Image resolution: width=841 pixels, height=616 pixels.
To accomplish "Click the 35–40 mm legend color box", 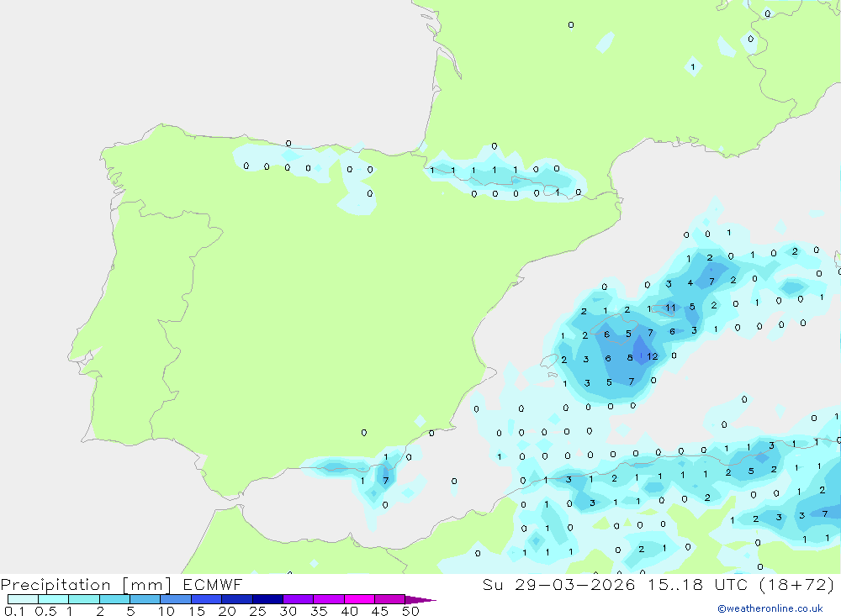I will (328, 599).
